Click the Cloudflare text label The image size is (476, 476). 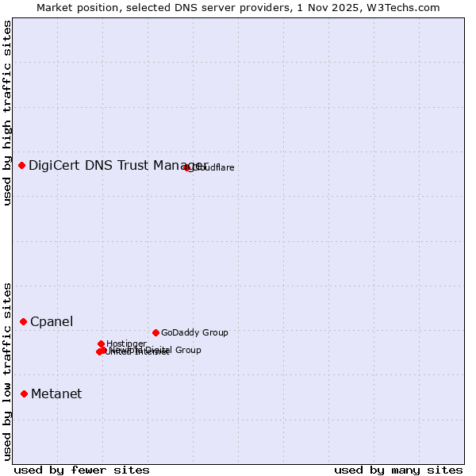coord(214,167)
